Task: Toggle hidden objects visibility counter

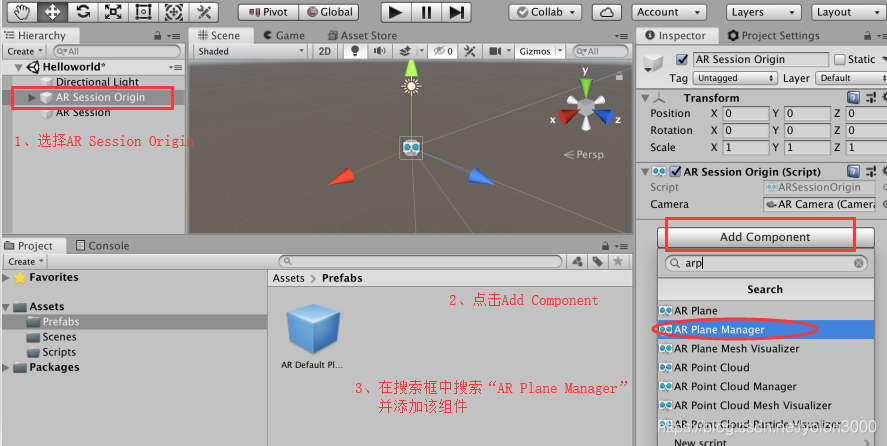Action: [x=443, y=51]
